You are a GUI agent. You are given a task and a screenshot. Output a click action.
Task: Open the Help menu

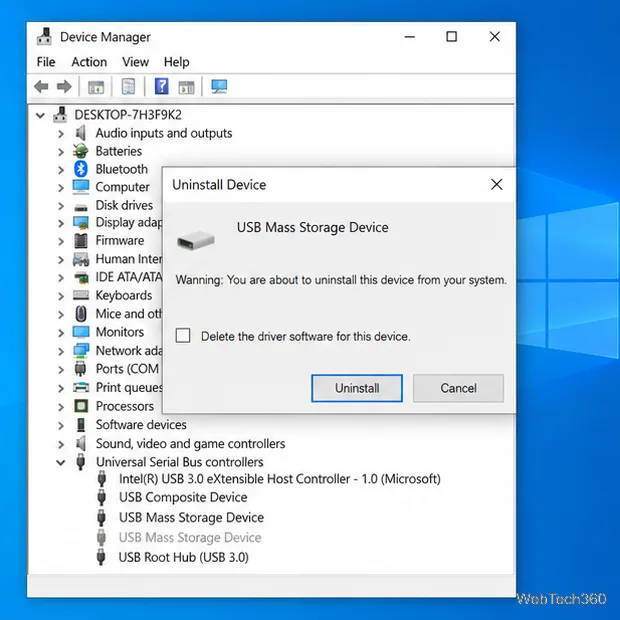[176, 62]
